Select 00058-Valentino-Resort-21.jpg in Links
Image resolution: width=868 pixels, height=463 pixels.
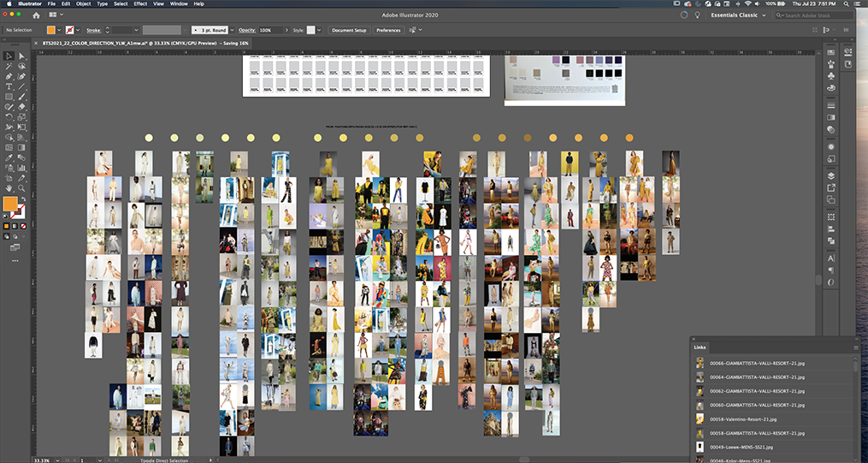point(774,419)
